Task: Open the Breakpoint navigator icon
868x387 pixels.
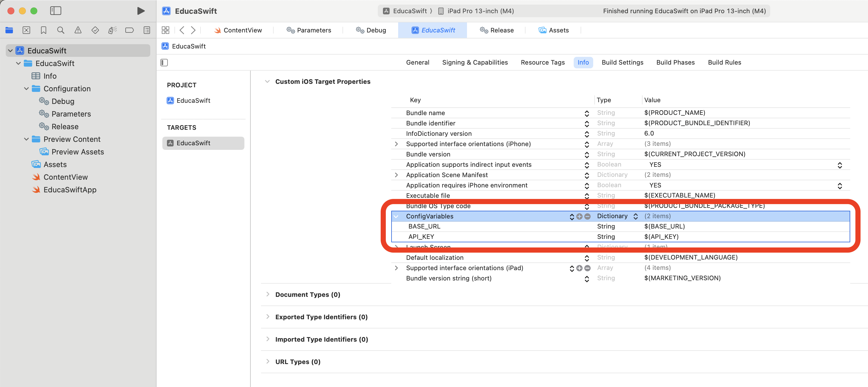Action: (129, 30)
